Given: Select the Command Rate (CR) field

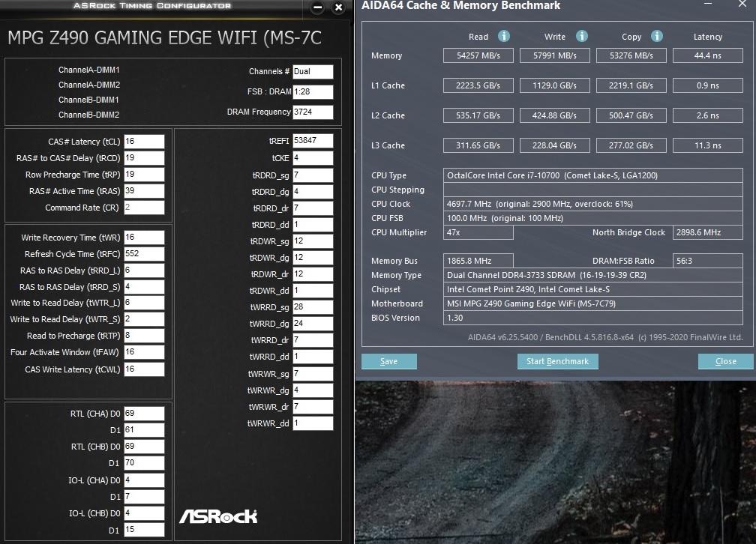Looking at the screenshot, I should (x=144, y=208).
